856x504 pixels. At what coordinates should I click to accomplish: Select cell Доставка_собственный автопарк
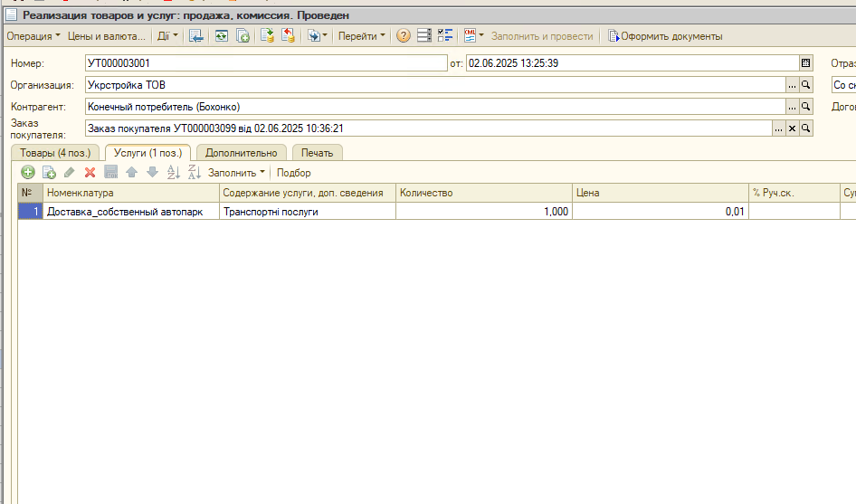click(131, 212)
